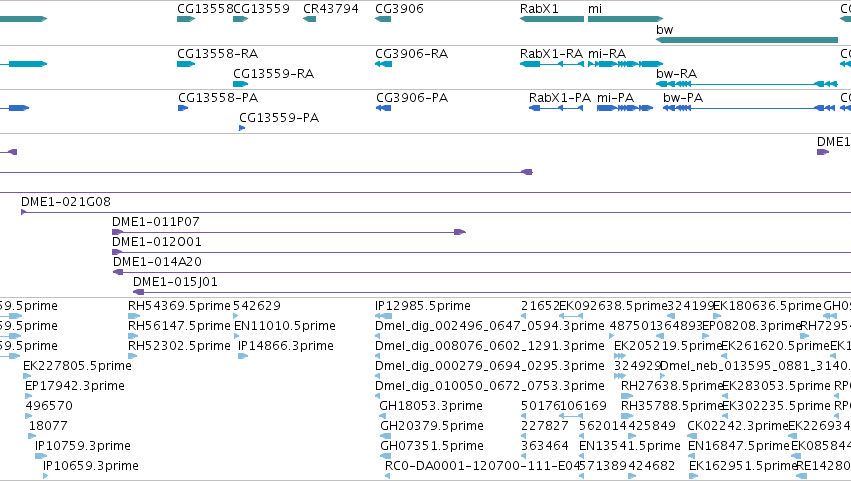Click the Dmel_dig_008076_0602_1291.3prime label

coord(490,346)
